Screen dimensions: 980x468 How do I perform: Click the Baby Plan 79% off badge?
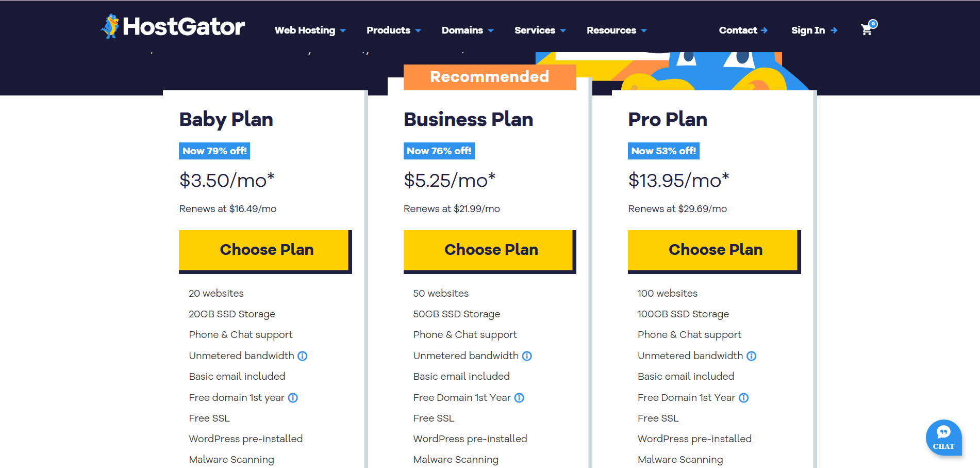click(x=214, y=151)
